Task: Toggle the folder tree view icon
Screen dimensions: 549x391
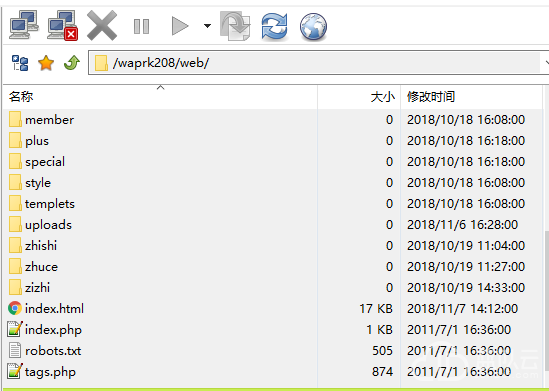Action: [x=20, y=63]
